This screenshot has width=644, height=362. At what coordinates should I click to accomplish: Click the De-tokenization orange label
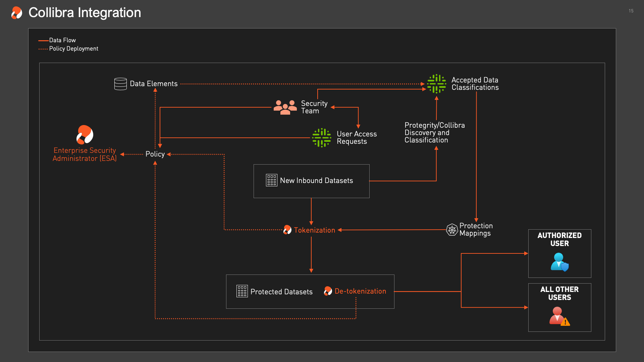pyautogui.click(x=360, y=291)
